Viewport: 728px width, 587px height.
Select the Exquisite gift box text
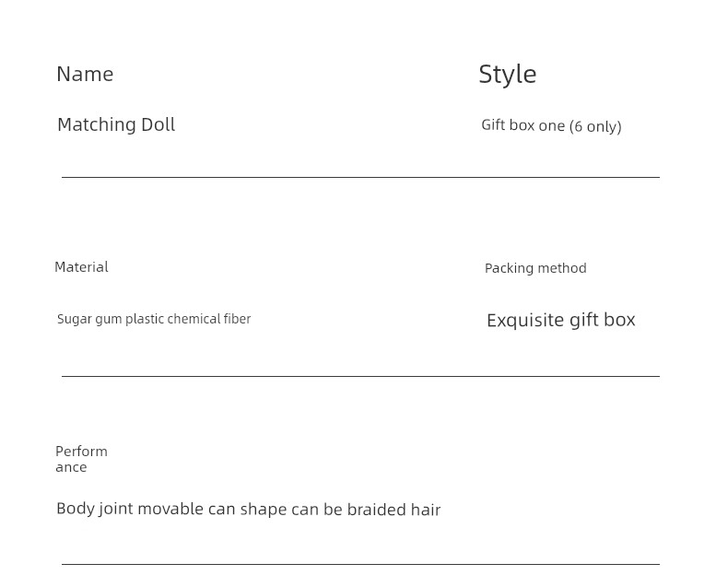[x=561, y=320]
